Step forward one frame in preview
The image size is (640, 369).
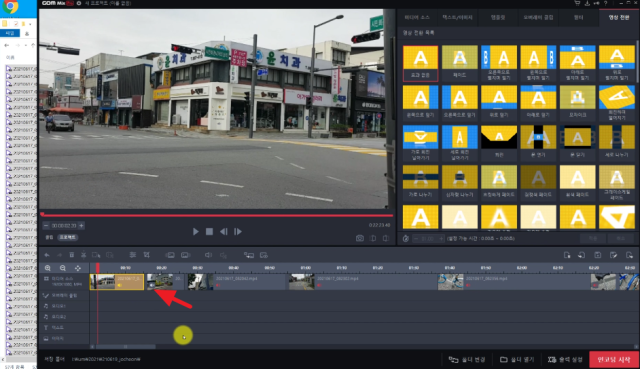[238, 231]
